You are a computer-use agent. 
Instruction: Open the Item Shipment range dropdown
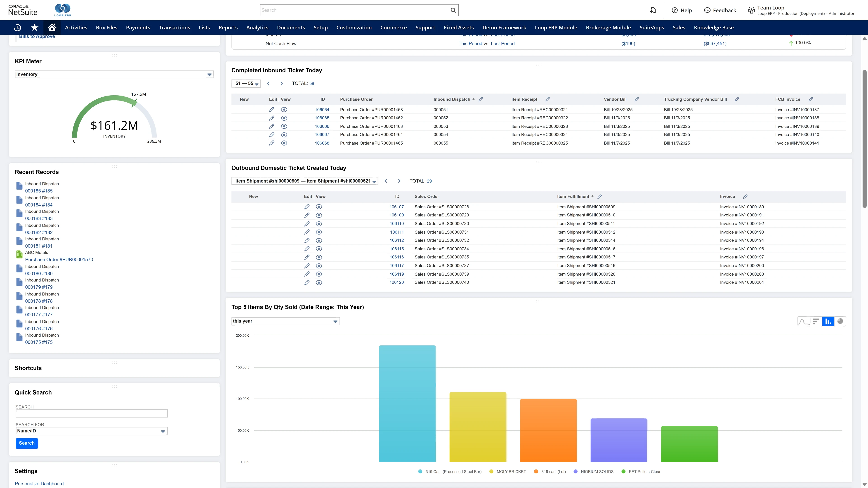(x=305, y=181)
